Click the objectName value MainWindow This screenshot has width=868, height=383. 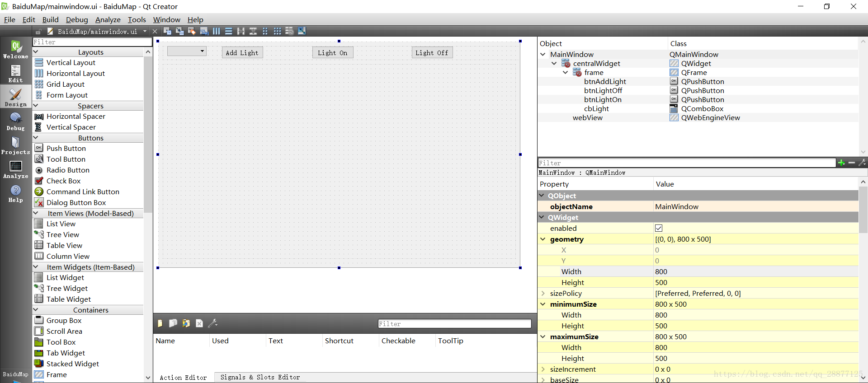click(756, 206)
